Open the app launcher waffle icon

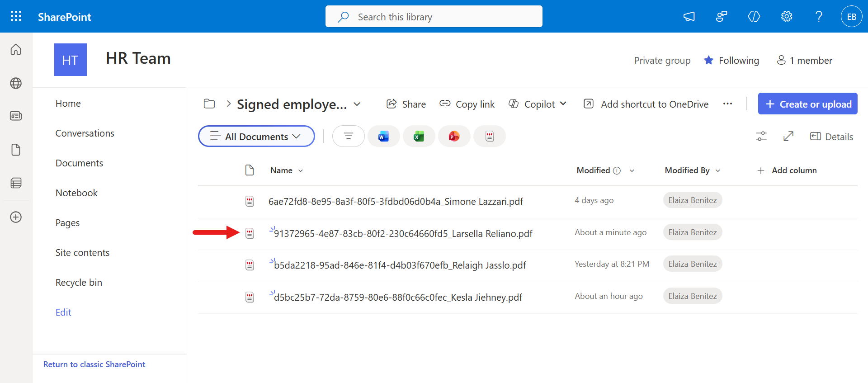click(16, 16)
